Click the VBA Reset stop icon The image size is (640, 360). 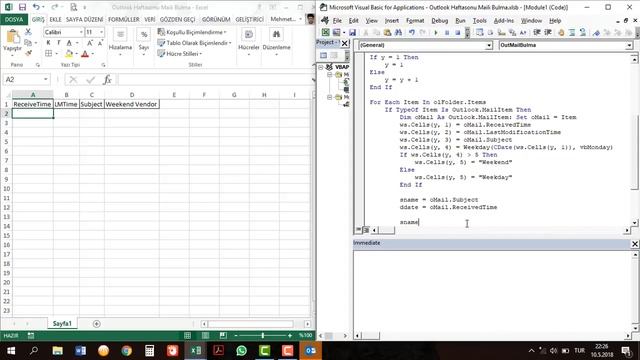[x=458, y=32]
